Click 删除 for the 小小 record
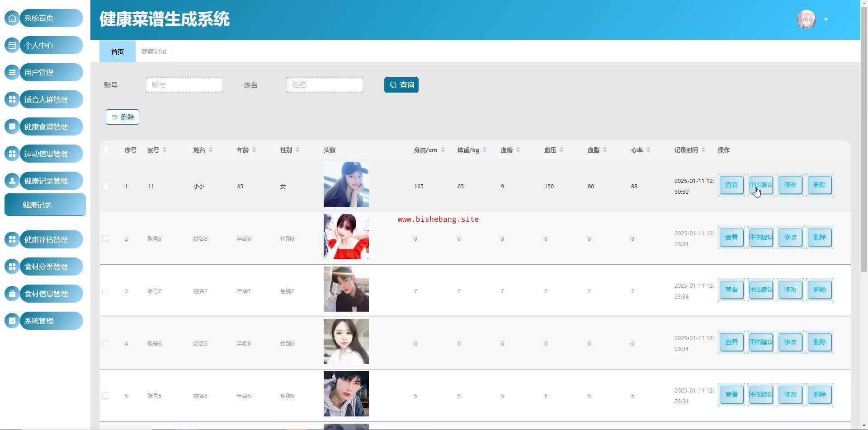Viewport: 868px width, 430px height. coord(820,185)
